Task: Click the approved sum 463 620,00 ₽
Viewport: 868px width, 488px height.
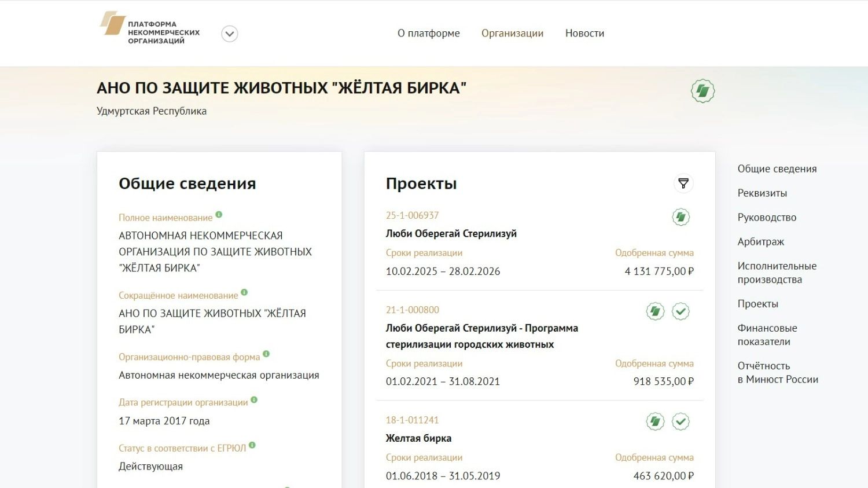Action: tap(664, 476)
